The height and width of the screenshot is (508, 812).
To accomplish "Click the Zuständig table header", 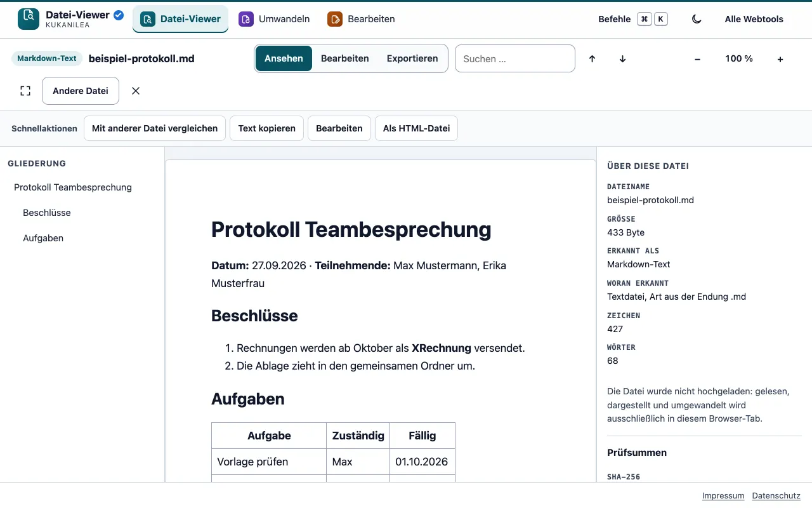I will tap(358, 436).
